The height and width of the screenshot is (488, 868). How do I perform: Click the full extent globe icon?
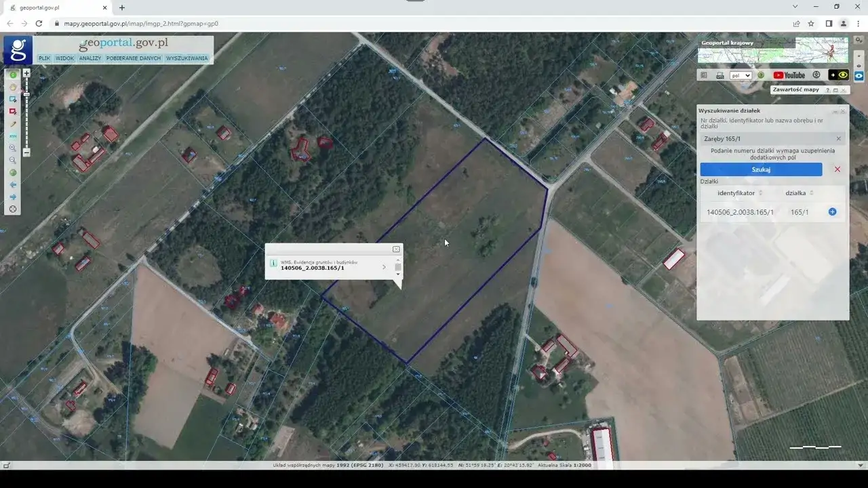point(12,173)
